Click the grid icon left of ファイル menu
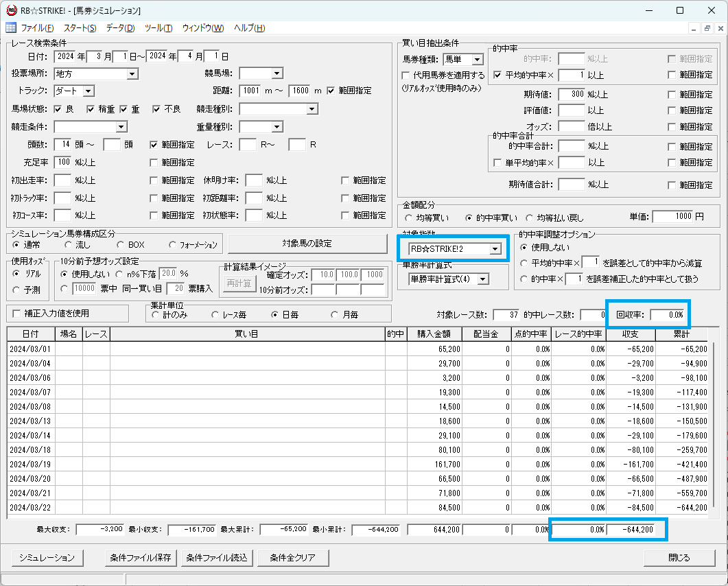 pyautogui.click(x=11, y=28)
